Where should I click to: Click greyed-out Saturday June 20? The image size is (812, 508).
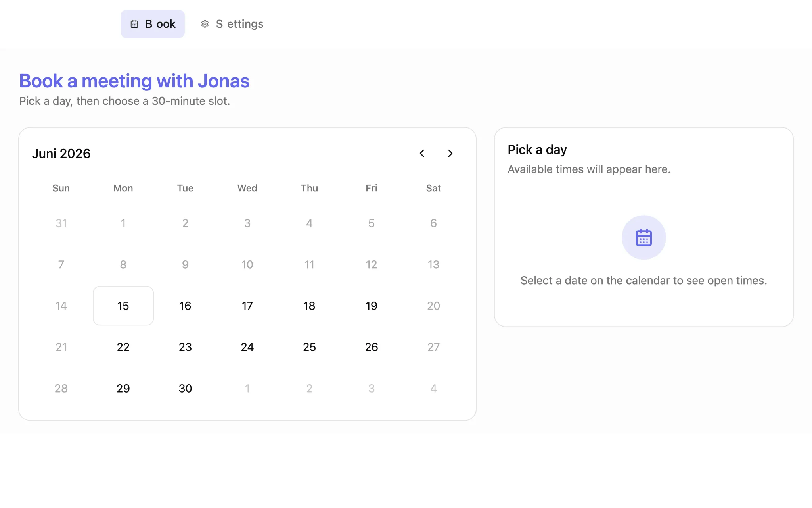433,306
